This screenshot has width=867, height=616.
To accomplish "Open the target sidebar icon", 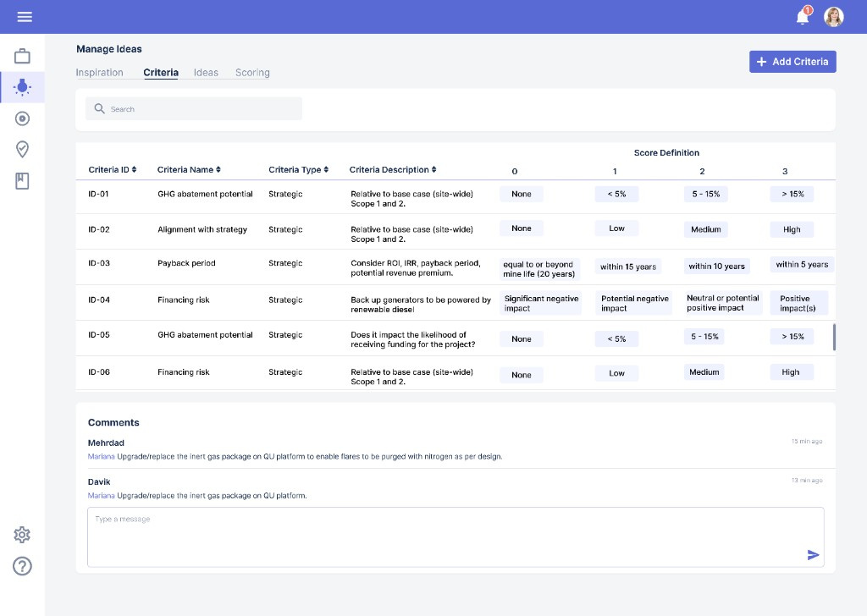I will click(x=22, y=118).
